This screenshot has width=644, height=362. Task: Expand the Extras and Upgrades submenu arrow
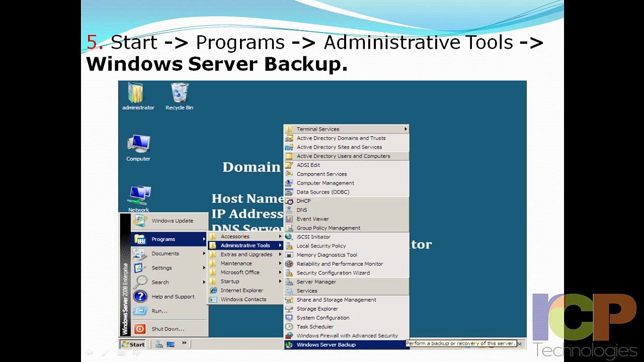[280, 254]
